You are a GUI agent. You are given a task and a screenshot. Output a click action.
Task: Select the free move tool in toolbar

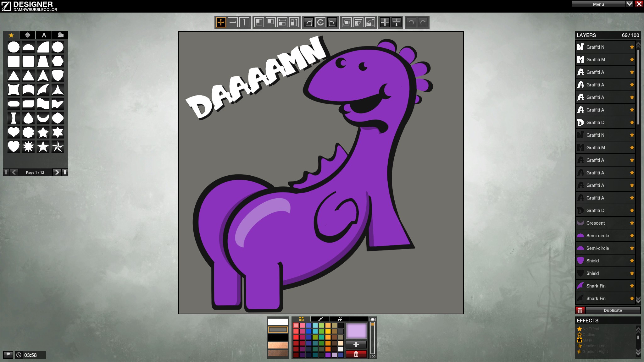pos(221,22)
